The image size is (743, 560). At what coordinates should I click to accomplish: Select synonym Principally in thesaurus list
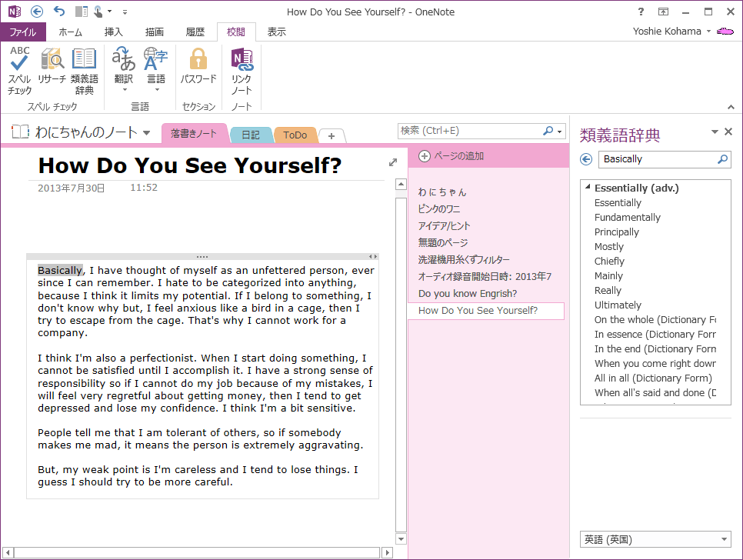617,232
